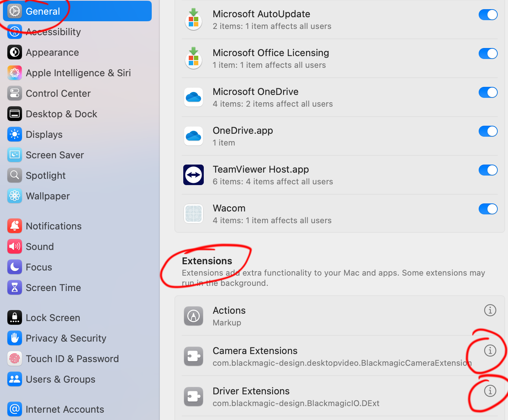Go to Privacy & Security
The image size is (508, 420).
point(77,338)
